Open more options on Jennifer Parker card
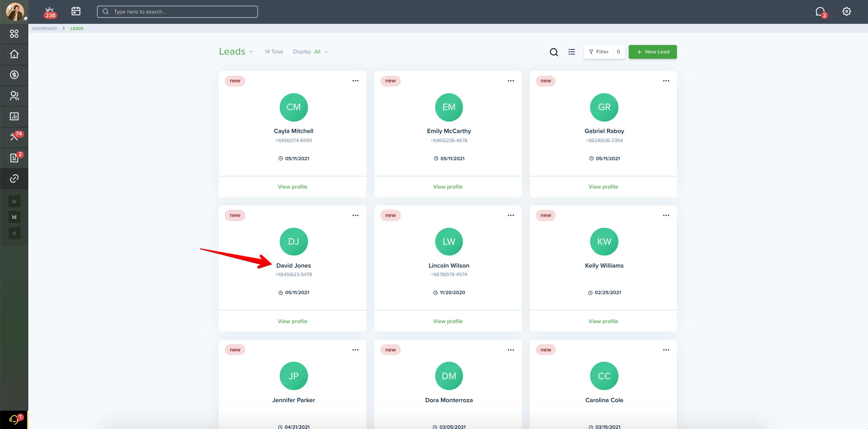The image size is (868, 429). [355, 350]
